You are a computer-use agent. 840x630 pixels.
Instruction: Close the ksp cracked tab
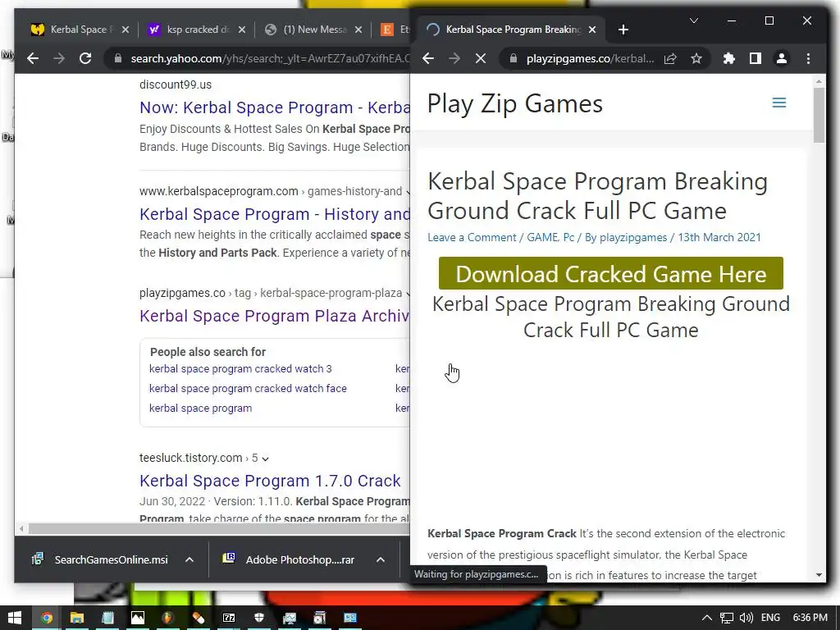coord(242,30)
